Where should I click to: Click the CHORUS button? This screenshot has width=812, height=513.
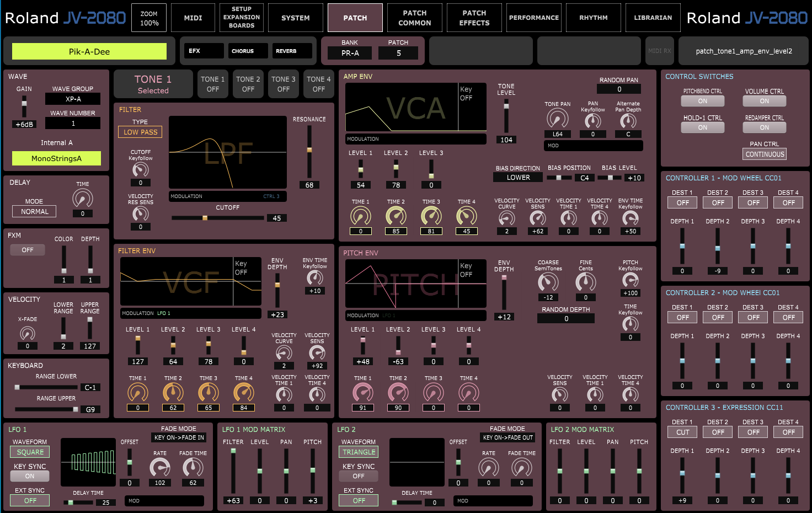coord(248,51)
